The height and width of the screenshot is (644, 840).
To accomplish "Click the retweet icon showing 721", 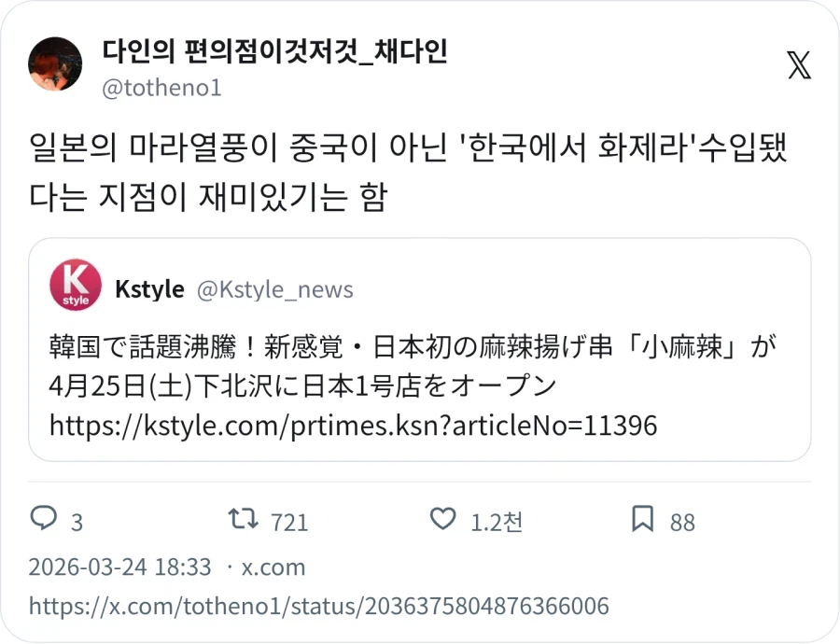I will (245, 521).
